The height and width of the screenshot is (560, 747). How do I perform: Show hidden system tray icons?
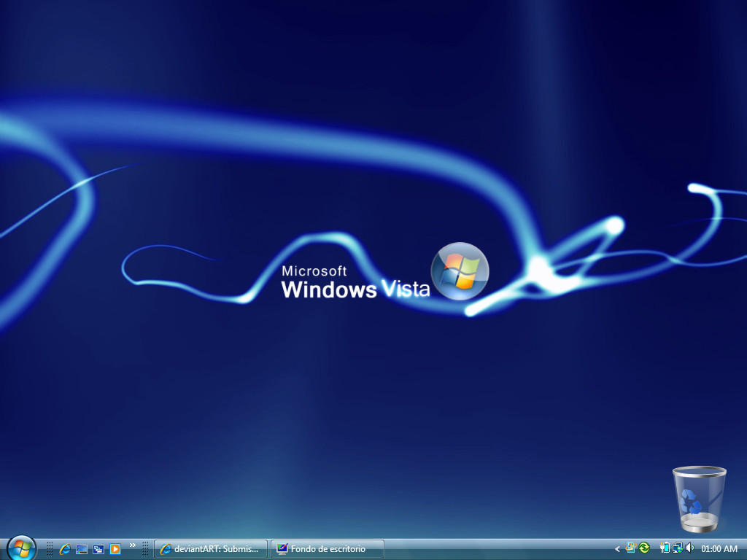[x=617, y=549]
